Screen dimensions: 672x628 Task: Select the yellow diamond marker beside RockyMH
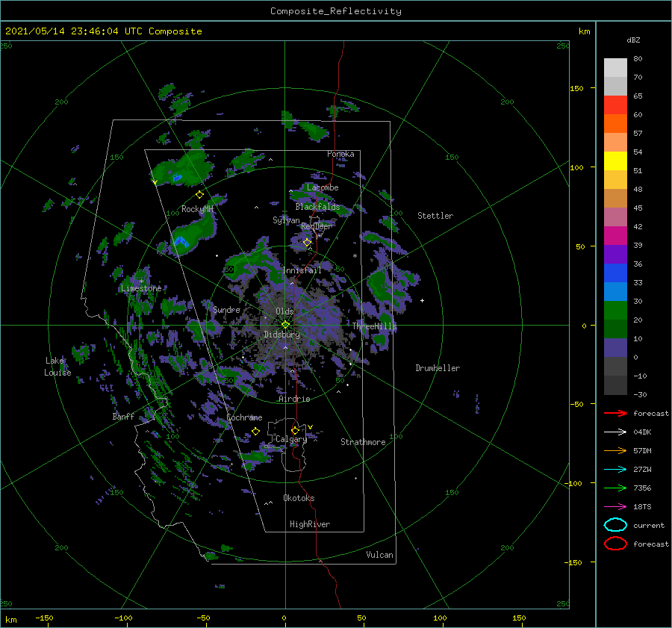pos(199,195)
